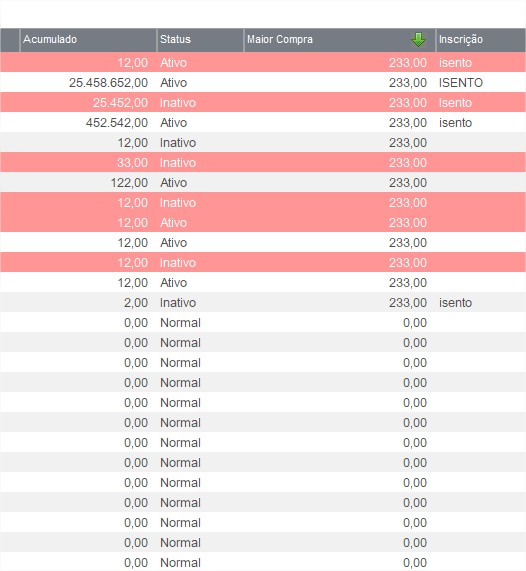Select isento cell in 452.542,00 row

[x=455, y=123]
